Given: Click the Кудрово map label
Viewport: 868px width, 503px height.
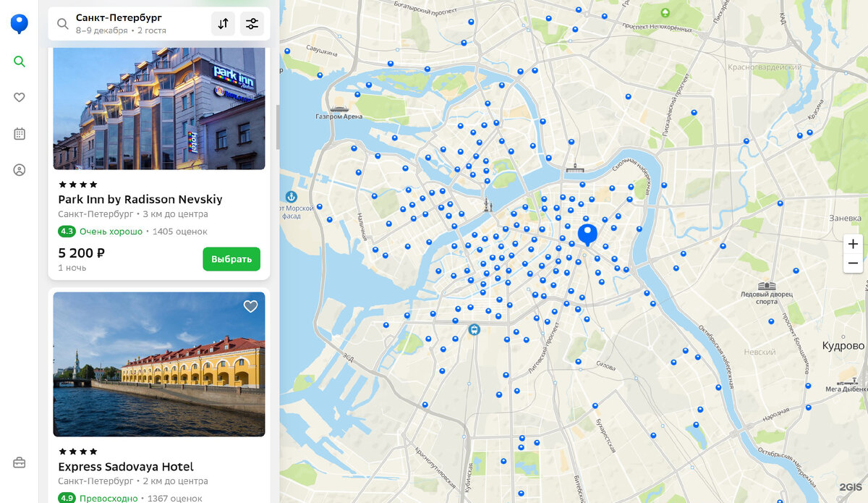Looking at the screenshot, I should [843, 346].
